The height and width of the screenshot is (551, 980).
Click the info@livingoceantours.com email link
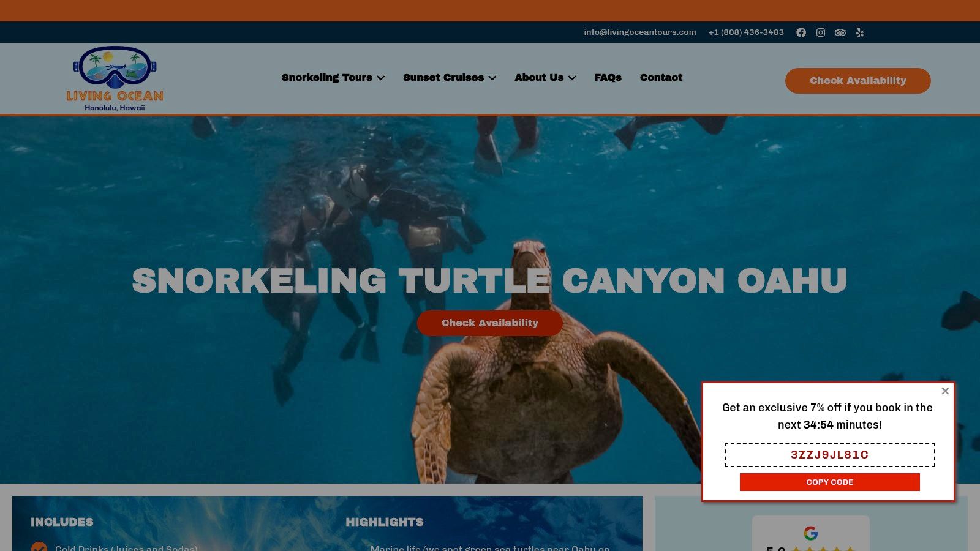tap(639, 32)
